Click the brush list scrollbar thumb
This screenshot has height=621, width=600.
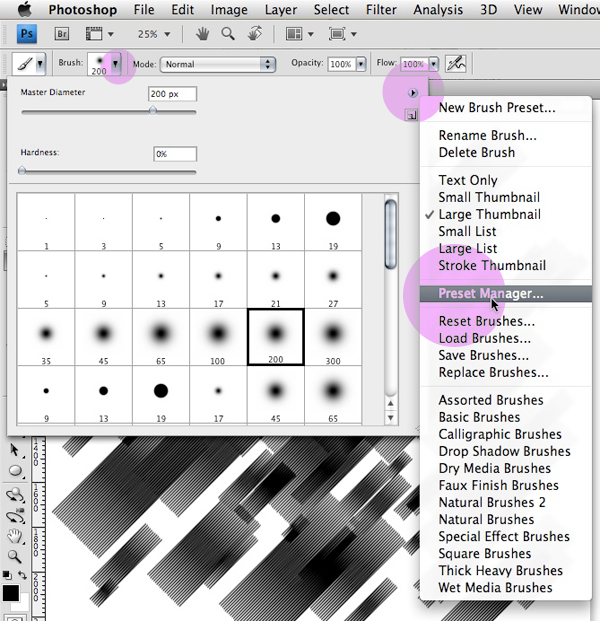pyautogui.click(x=391, y=234)
